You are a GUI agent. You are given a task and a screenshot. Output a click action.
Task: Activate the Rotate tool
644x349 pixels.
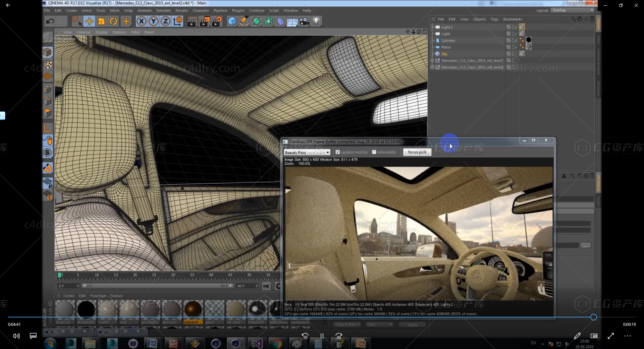(x=113, y=21)
